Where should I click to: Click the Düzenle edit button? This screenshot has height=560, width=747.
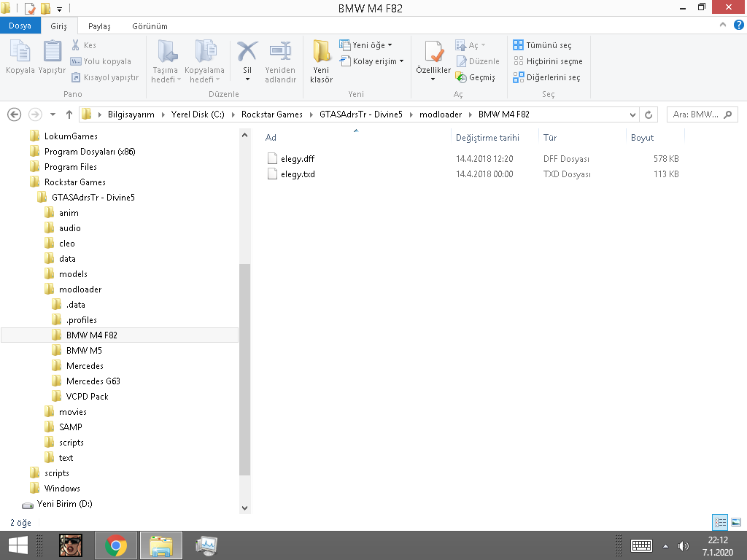tap(478, 61)
